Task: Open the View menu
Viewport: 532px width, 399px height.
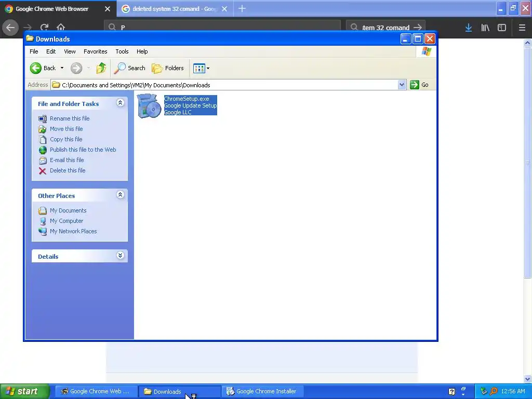Action: click(70, 51)
